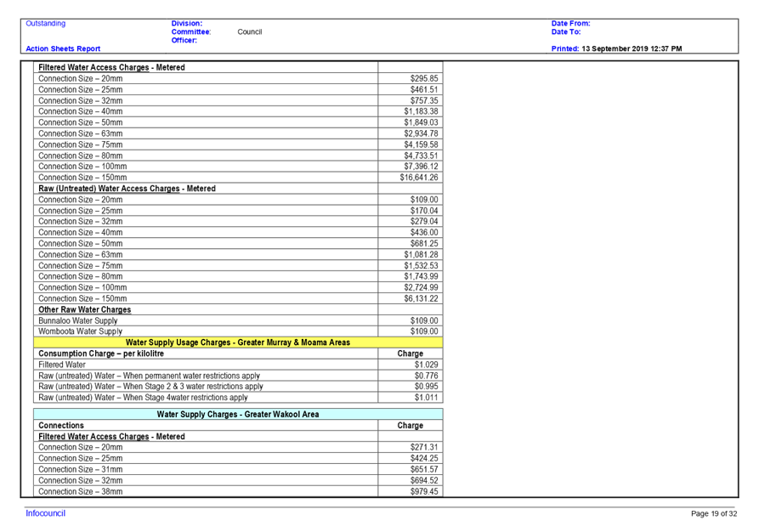Click Consumption Charge – per kilolitre heading
The height and width of the screenshot is (532, 759).
(x=101, y=354)
